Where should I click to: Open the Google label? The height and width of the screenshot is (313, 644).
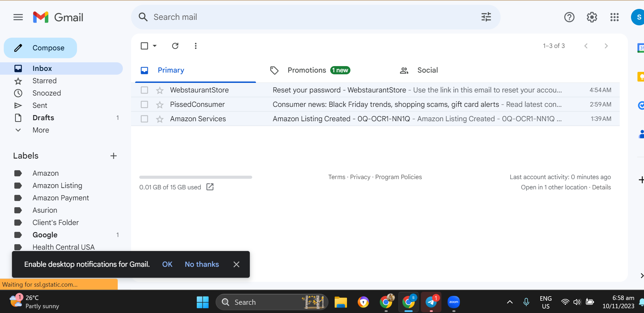(45, 235)
